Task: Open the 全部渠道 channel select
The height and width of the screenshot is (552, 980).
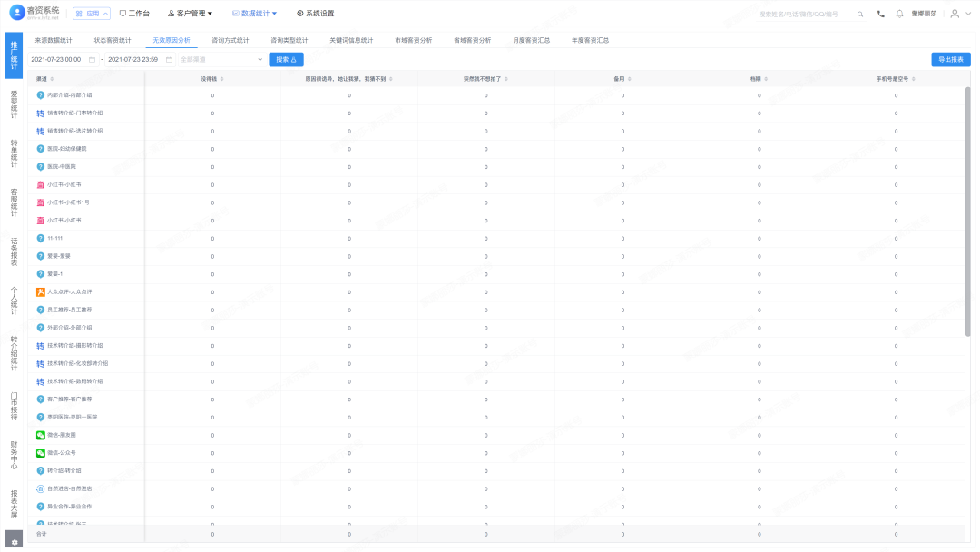Action: (x=220, y=59)
